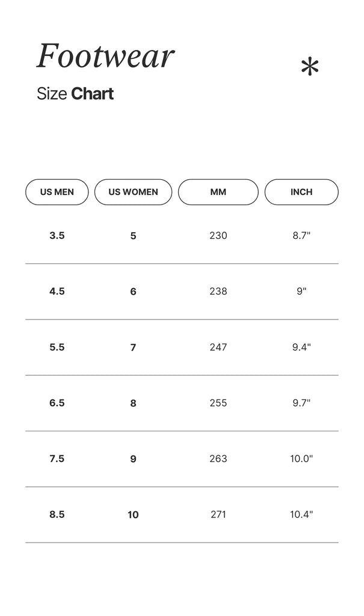Image resolution: width=364 pixels, height=616 pixels.
Task: Select the US MEN column header
Action: pos(57,192)
